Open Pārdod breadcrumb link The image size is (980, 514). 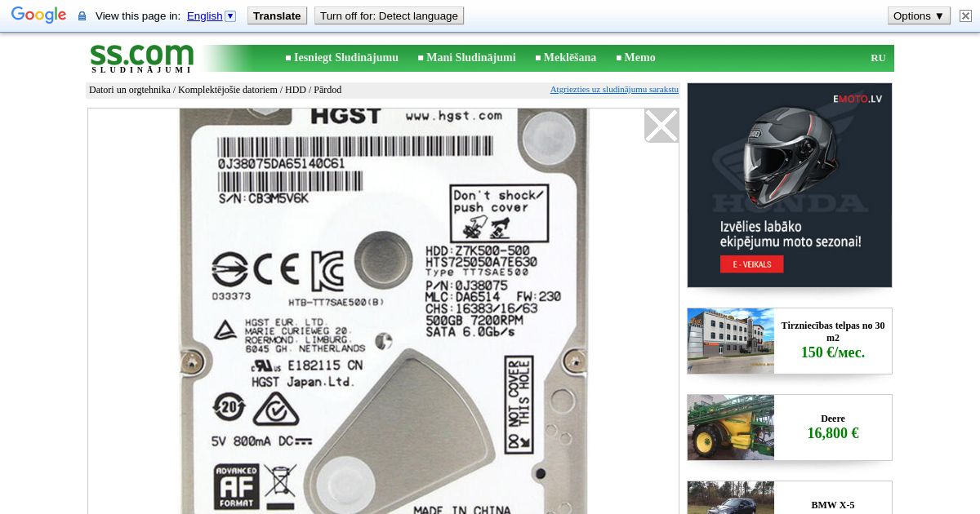click(x=327, y=90)
